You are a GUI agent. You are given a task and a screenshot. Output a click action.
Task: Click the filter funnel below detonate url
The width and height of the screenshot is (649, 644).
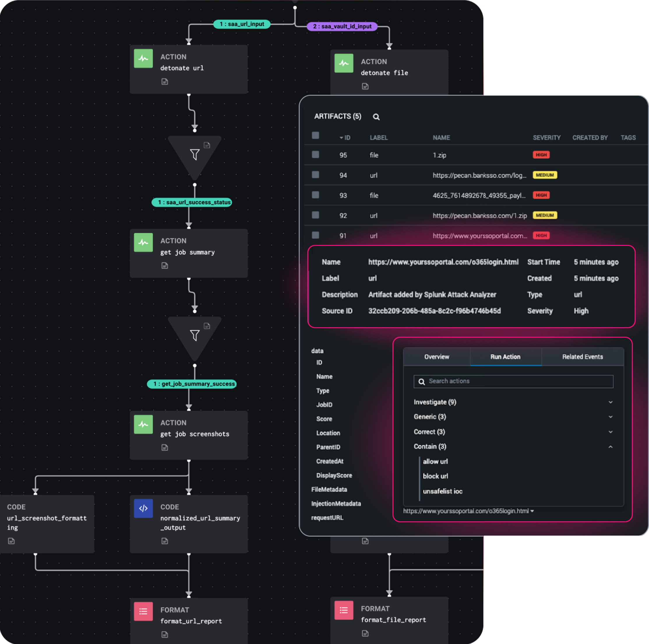(195, 155)
